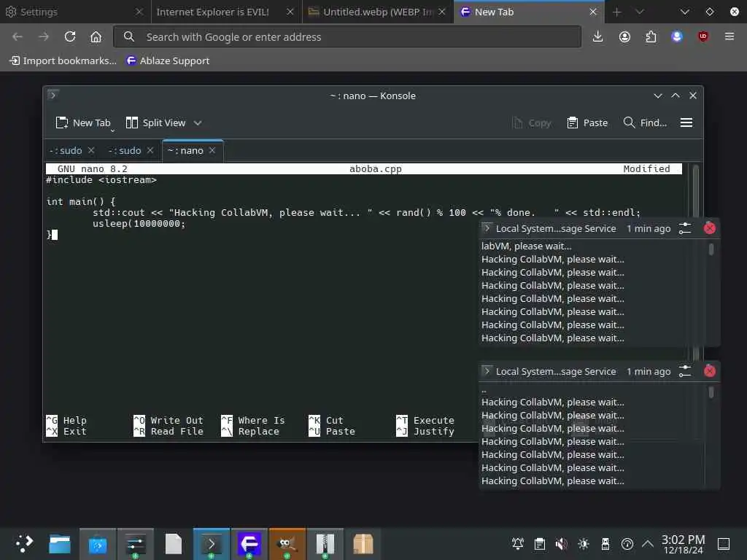Expand Split View dropdown arrow
The image size is (747, 560).
198,122
